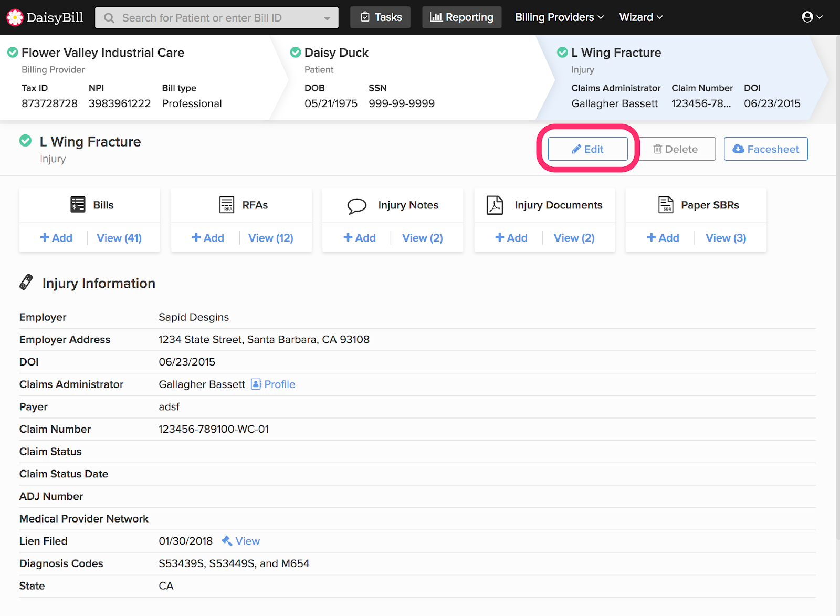Click the payer value adsf
This screenshot has width=840, height=616.
(x=169, y=407)
